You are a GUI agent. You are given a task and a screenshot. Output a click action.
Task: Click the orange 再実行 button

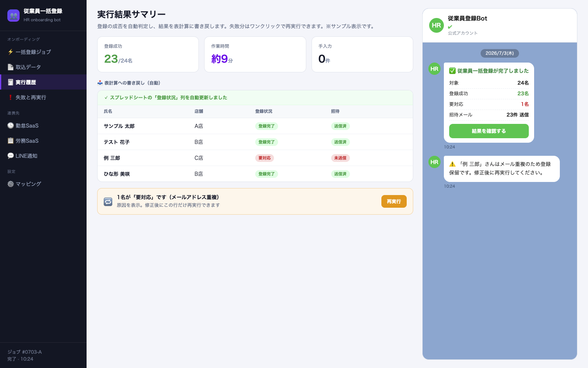[394, 202]
